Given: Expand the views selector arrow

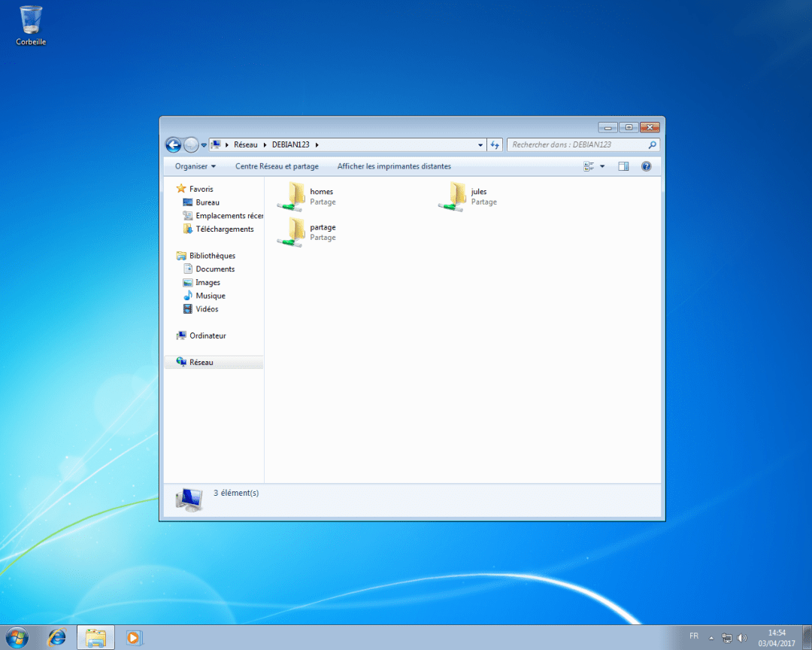Looking at the screenshot, I should tap(602, 166).
